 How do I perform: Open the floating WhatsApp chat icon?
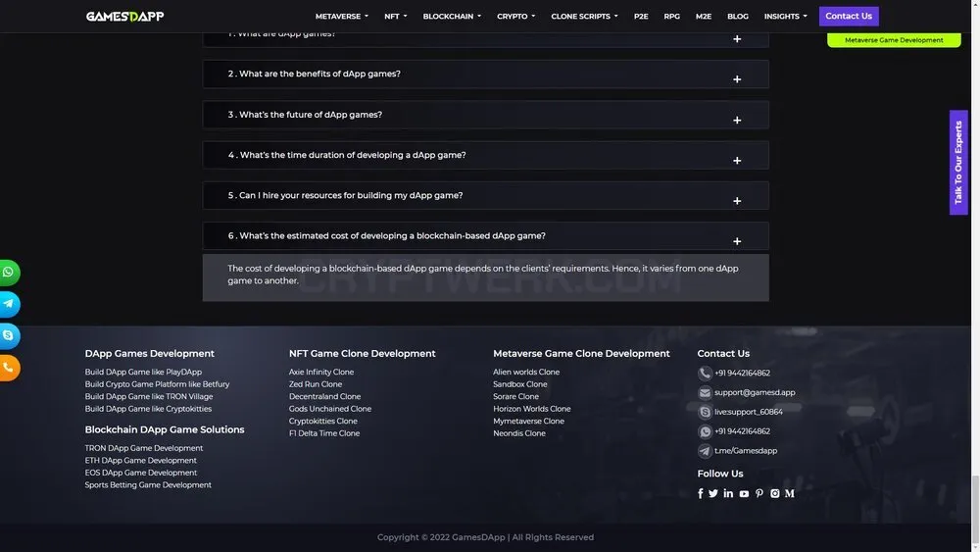click(x=9, y=273)
